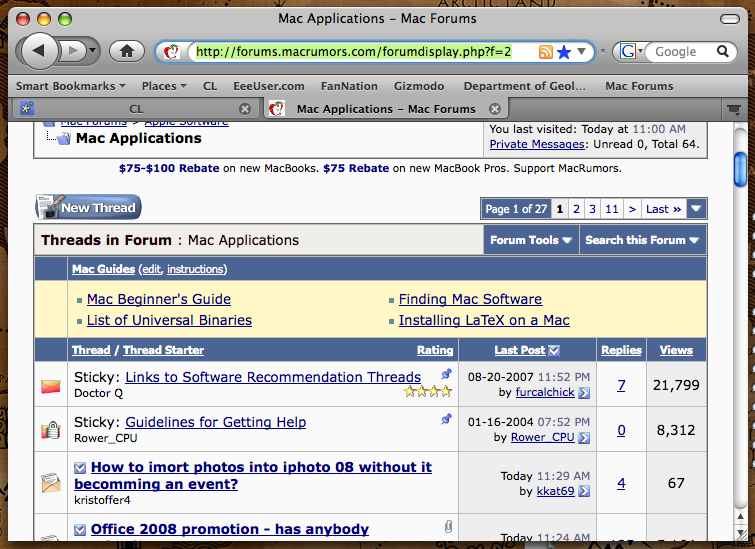Sort threads by Thread title

(x=91, y=350)
